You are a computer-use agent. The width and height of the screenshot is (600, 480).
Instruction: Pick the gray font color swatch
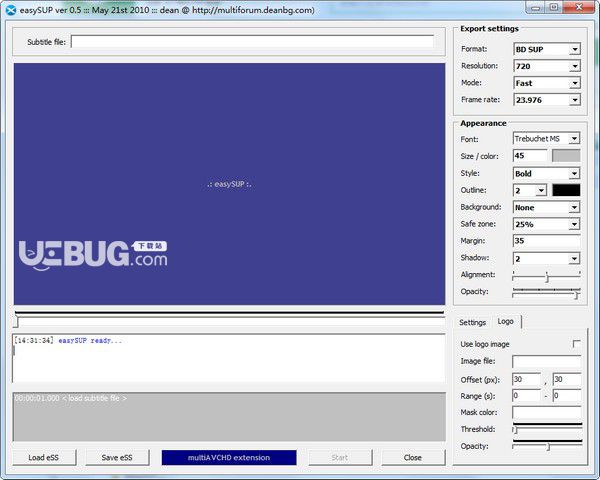click(x=566, y=156)
